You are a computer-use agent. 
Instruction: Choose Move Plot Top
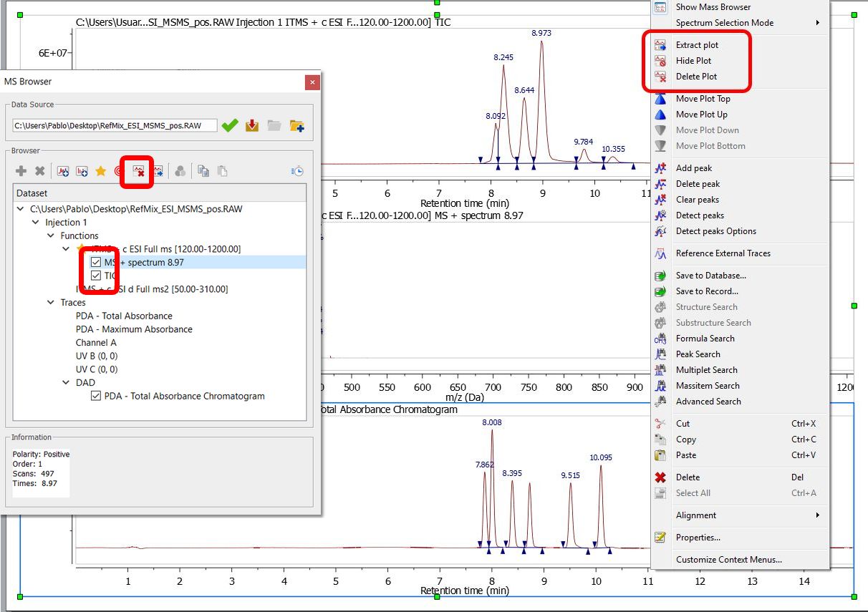(740, 99)
